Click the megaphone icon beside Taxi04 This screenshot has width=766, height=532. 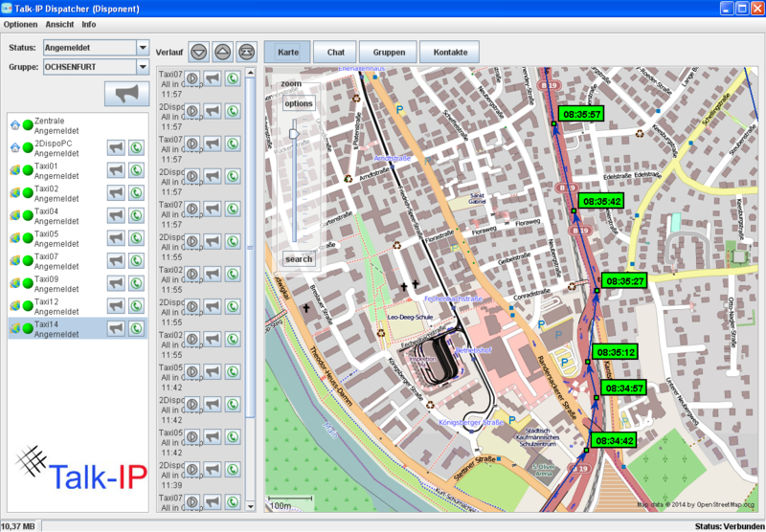pyautogui.click(x=116, y=215)
